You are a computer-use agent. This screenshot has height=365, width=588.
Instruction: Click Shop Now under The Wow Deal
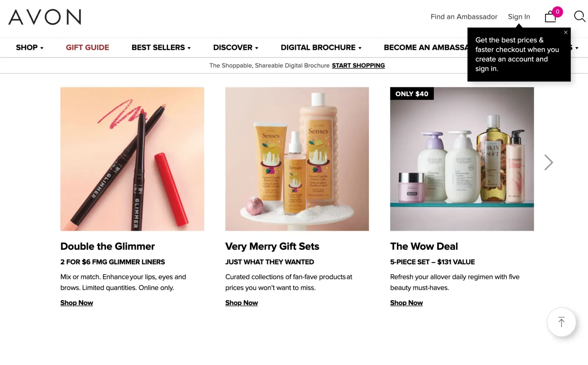pyautogui.click(x=406, y=303)
